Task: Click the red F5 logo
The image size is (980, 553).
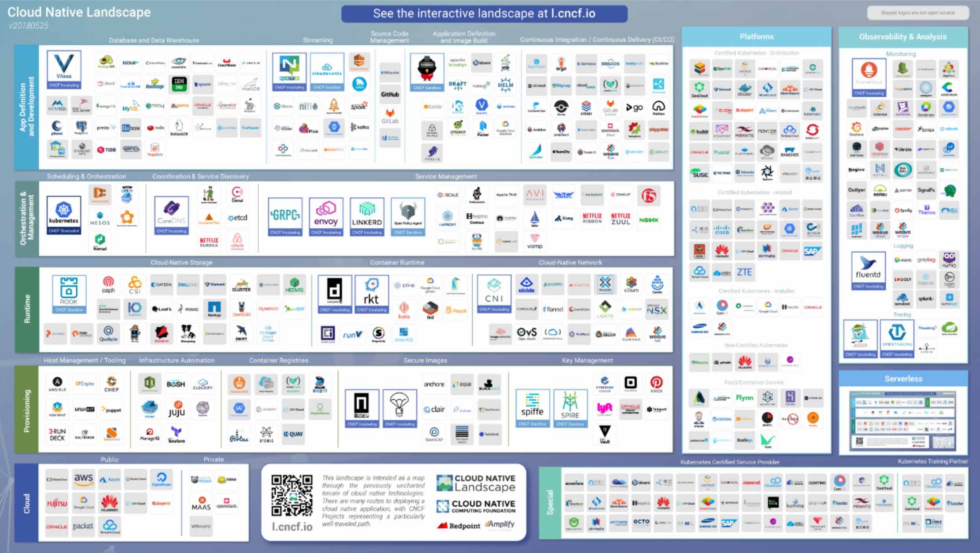Action: 648,195
